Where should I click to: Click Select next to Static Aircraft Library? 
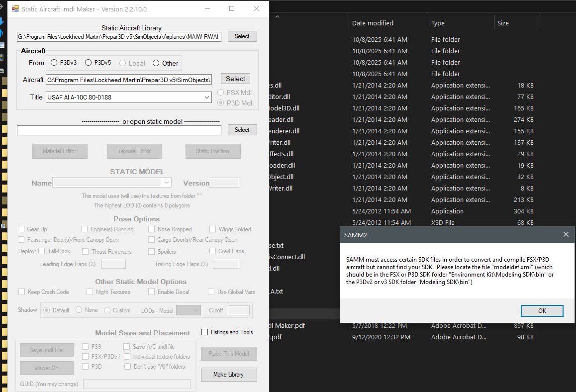[x=242, y=36]
